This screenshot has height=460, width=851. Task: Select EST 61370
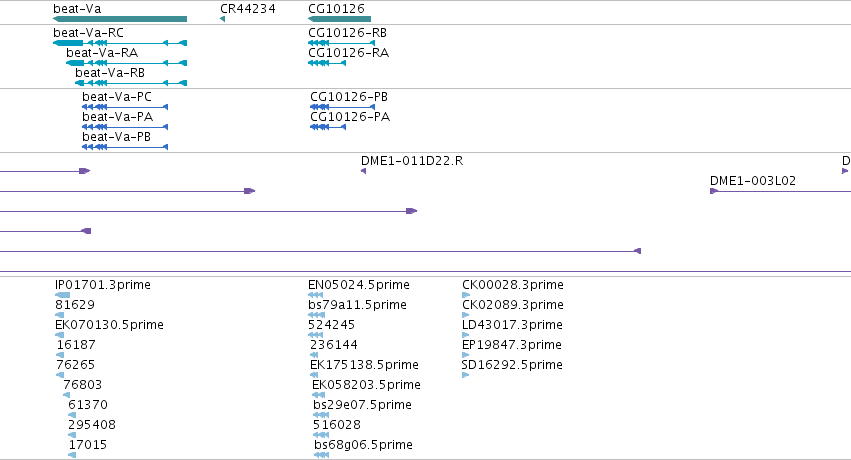point(72,415)
